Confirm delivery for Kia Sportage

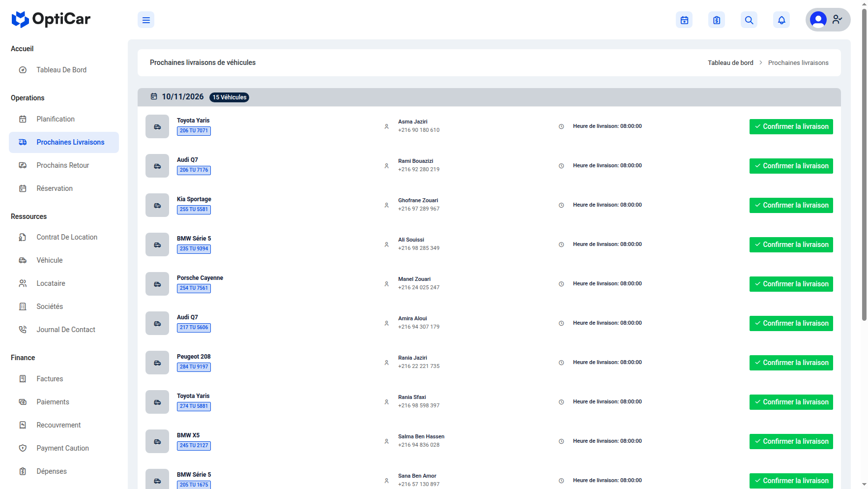point(791,205)
